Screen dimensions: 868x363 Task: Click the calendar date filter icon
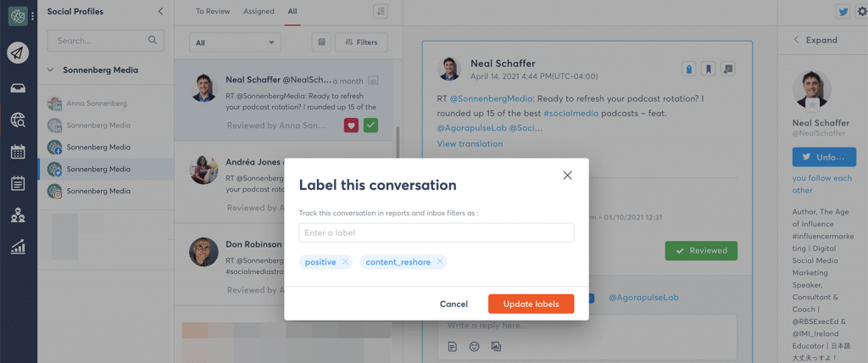pos(321,42)
